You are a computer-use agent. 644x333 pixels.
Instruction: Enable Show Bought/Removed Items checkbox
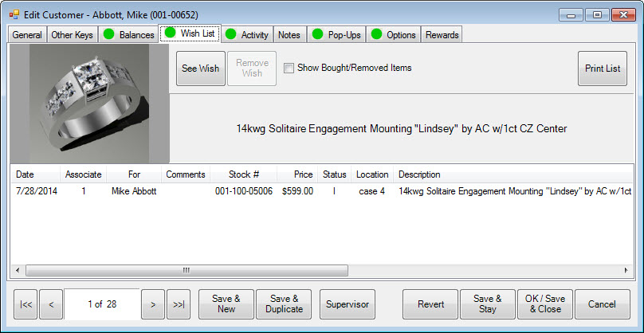pos(289,69)
